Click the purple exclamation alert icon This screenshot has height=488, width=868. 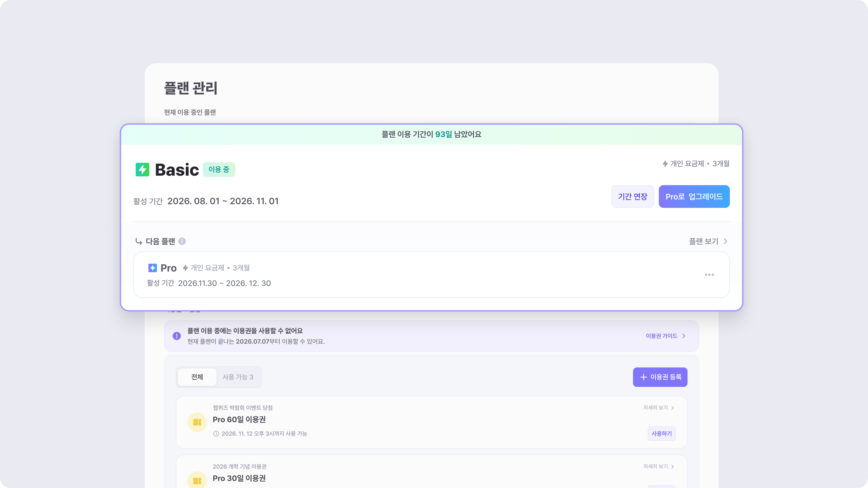click(x=177, y=336)
